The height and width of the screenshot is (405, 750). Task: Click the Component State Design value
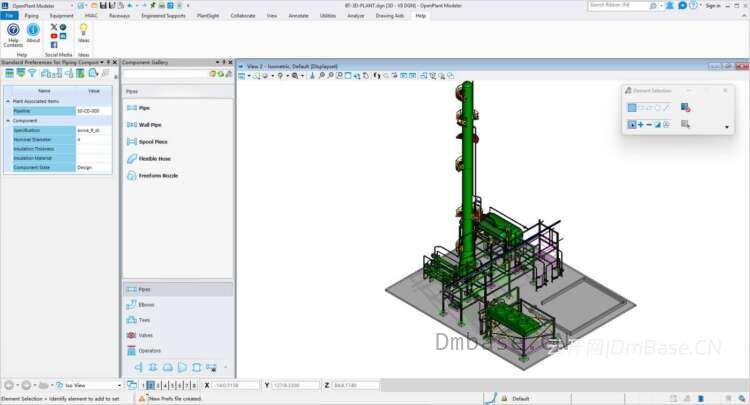pyautogui.click(x=94, y=167)
